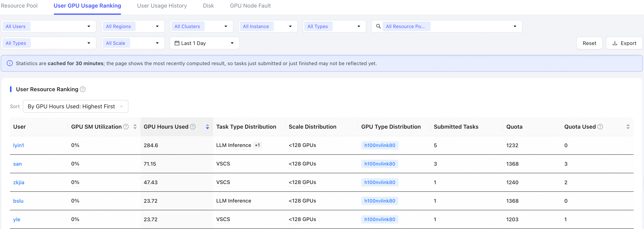644x229 pixels.
Task: Open user lyin1 profile link
Action: tap(19, 145)
